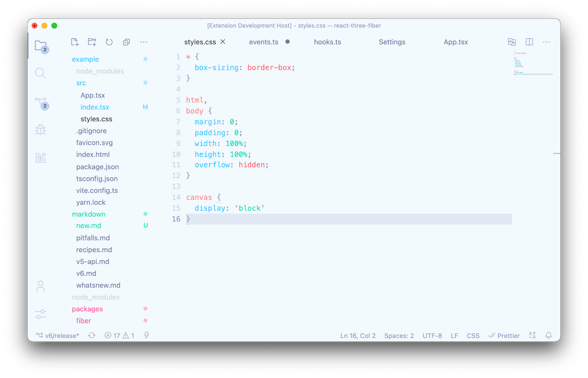Select the styles.css editor tab

coord(200,42)
